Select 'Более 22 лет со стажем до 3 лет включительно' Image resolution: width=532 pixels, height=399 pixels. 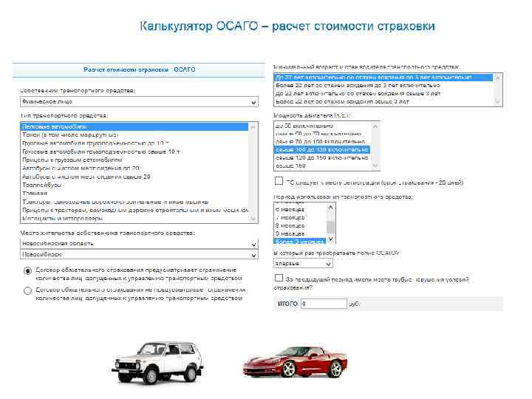[383, 85]
